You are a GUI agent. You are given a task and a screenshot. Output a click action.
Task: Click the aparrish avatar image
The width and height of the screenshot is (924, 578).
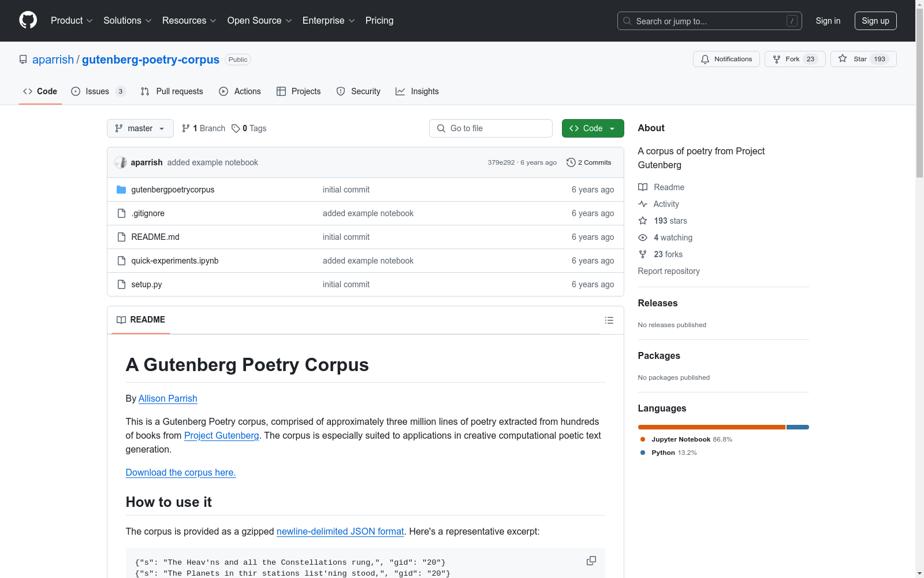pyautogui.click(x=121, y=162)
